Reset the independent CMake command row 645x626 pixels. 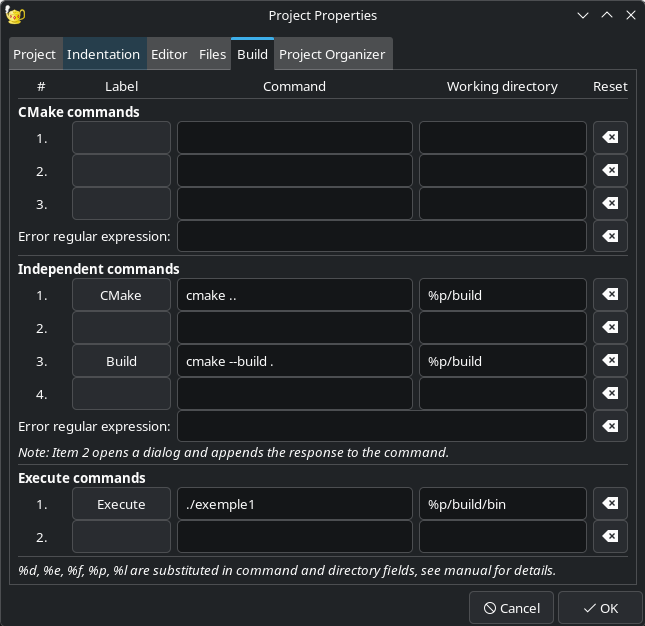(610, 295)
